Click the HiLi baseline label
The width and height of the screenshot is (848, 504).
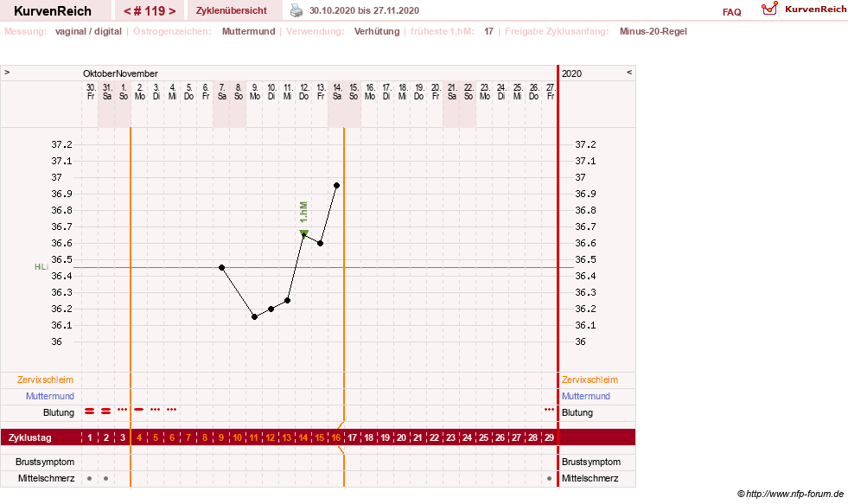[41, 267]
